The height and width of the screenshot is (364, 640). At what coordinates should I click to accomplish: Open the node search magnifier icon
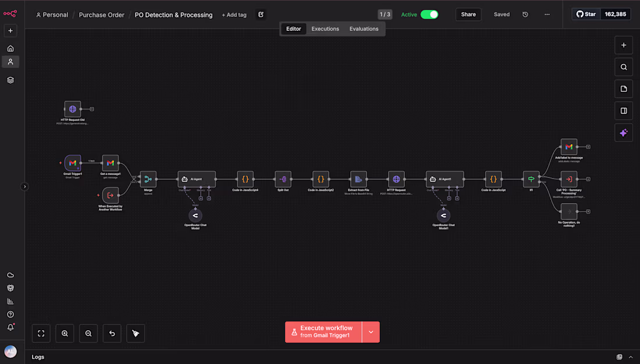[624, 67]
